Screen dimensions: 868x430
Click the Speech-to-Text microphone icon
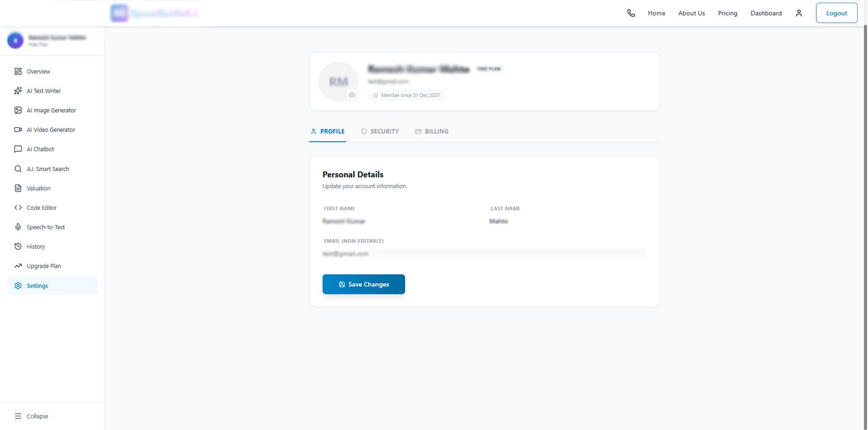coord(18,227)
